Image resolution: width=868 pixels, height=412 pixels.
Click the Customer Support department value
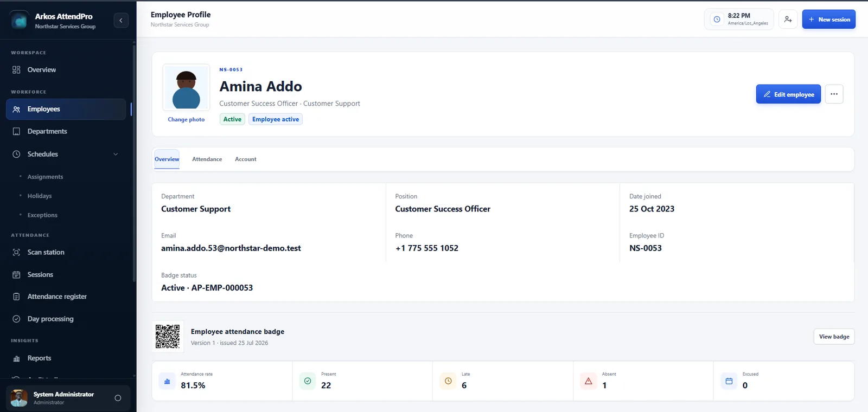[x=196, y=209]
